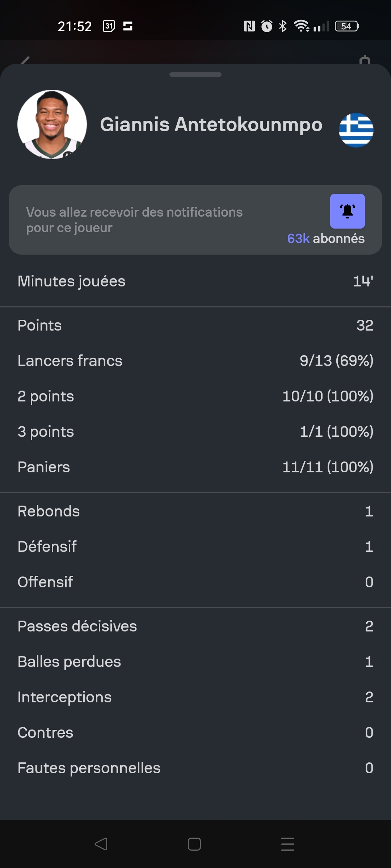Tap the Giannis Antetokounmpo name heading
This screenshot has width=391, height=868.
coord(211,125)
